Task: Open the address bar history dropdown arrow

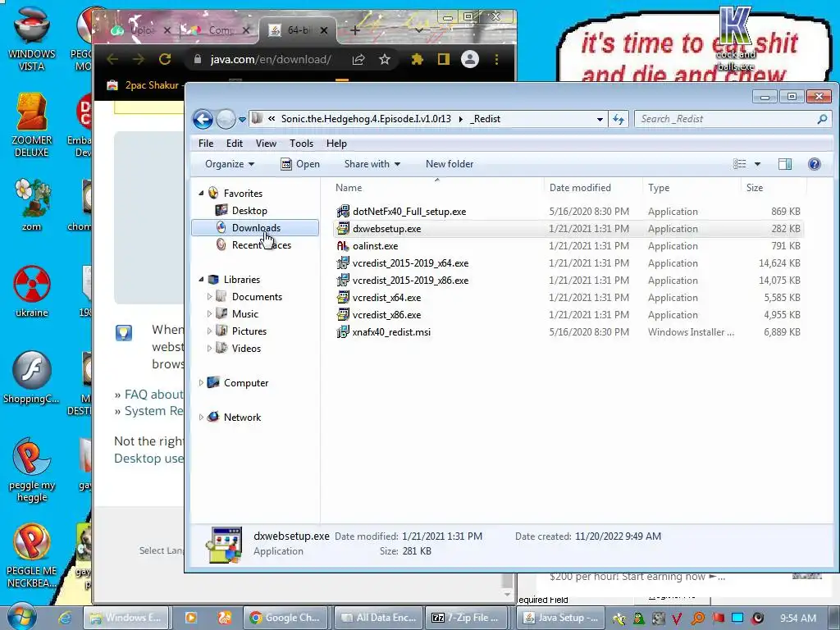Action: 600,120
